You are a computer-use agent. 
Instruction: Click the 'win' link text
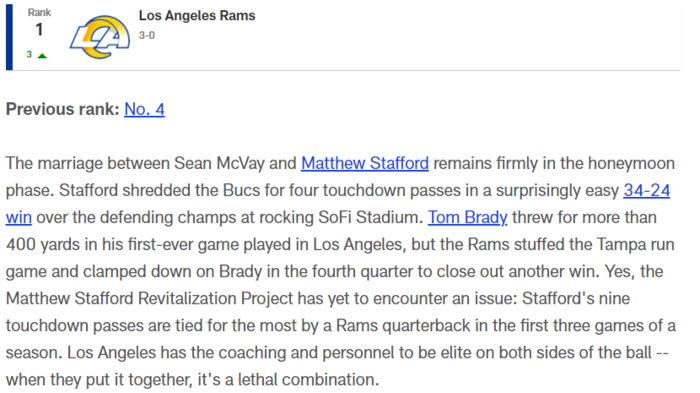(x=18, y=217)
